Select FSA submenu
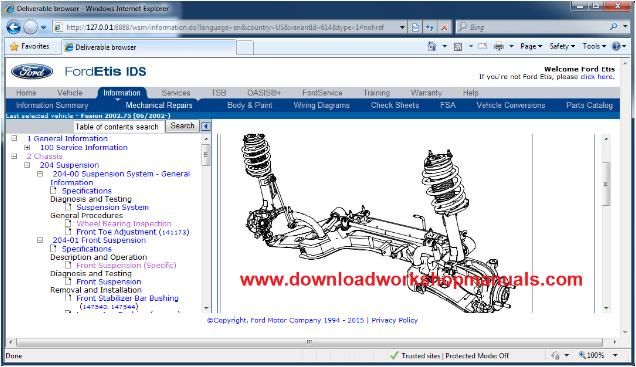This screenshot has height=367, width=636. tap(448, 105)
